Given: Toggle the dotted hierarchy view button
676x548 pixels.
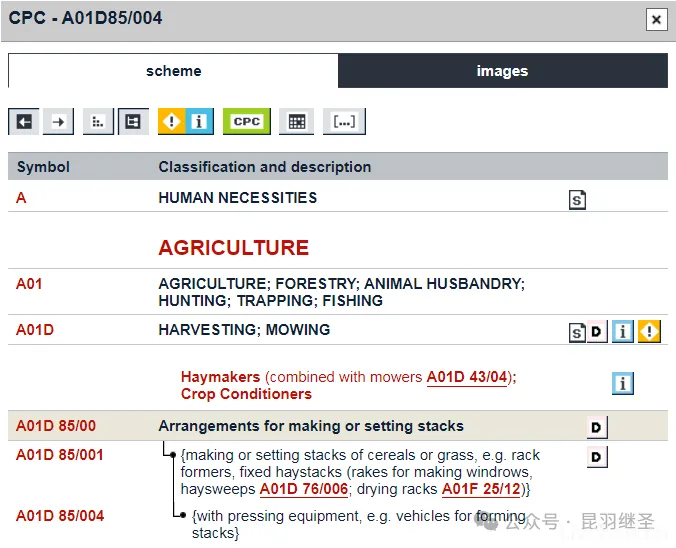Looking at the screenshot, I should click(x=97, y=121).
